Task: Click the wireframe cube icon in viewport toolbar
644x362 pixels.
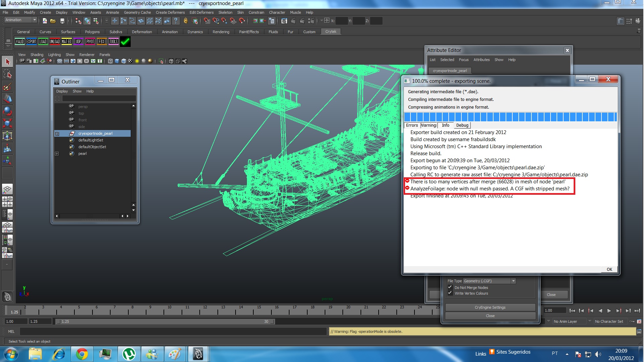Action: (110, 61)
